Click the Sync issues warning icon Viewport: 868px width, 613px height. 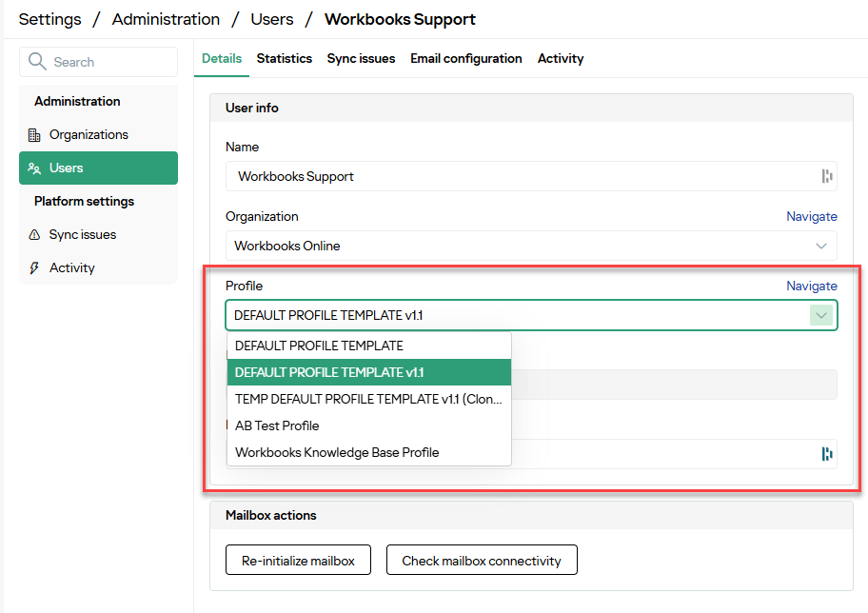[34, 235]
